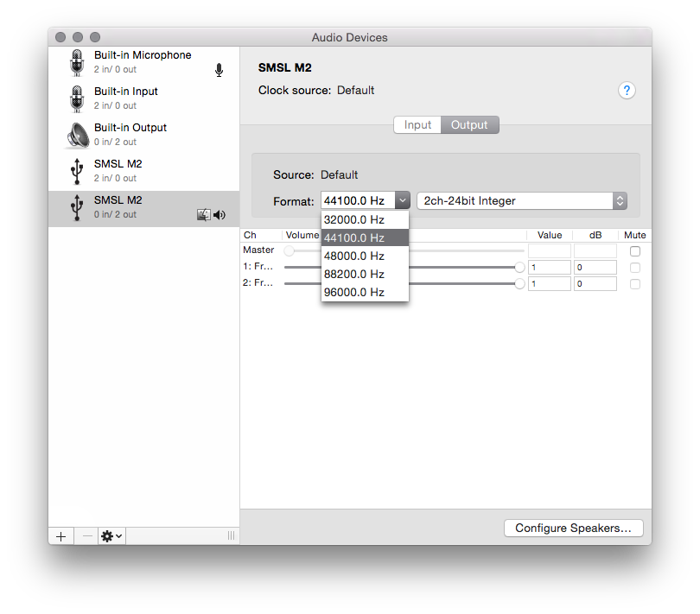Click channel 2 dB field

coord(595,284)
